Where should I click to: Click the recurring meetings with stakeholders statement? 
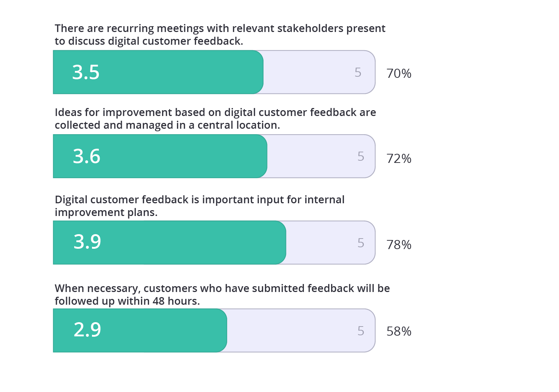coord(220,35)
